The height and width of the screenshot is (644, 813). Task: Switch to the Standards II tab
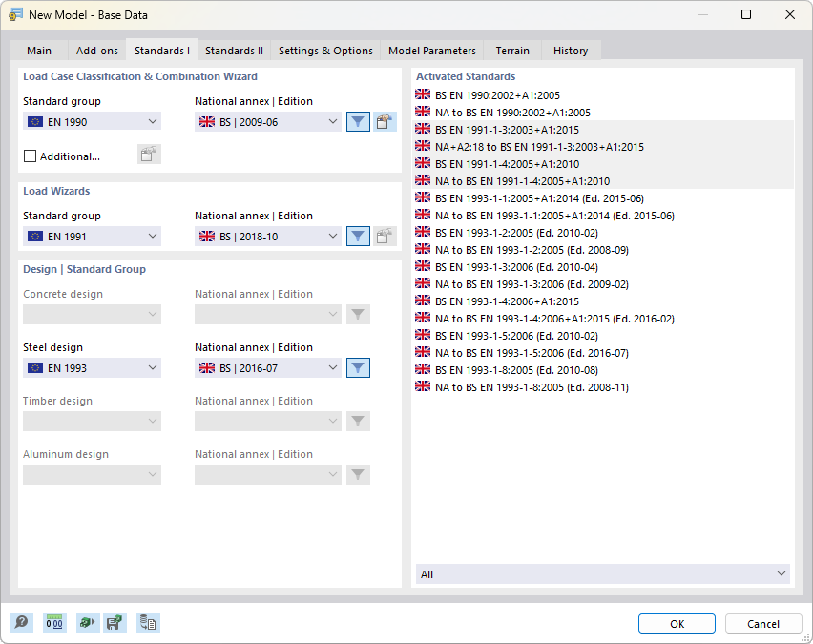point(234,51)
